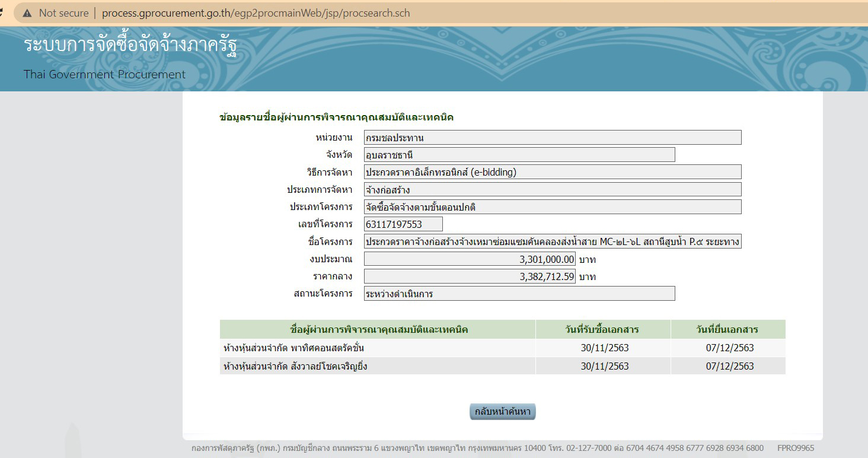Viewport: 868px width, 458px height.
Task: Click the กลับหน้าค้นหา button
Action: pos(502,412)
